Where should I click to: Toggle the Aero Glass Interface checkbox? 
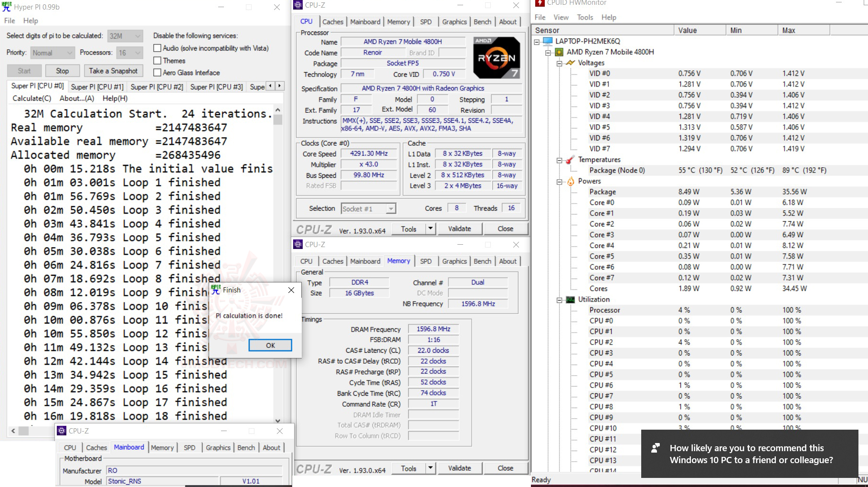[157, 73]
